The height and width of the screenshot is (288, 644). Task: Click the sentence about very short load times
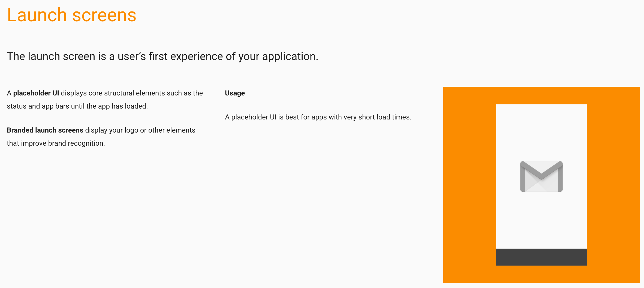pyautogui.click(x=318, y=117)
